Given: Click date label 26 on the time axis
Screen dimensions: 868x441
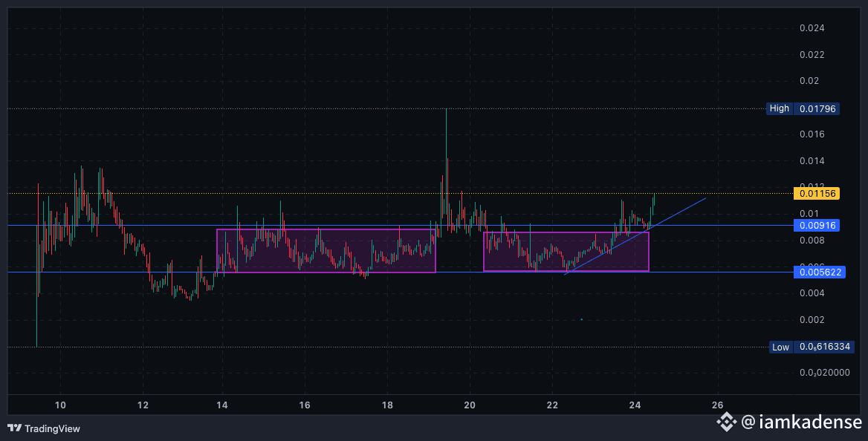Looking at the screenshot, I should point(717,405).
